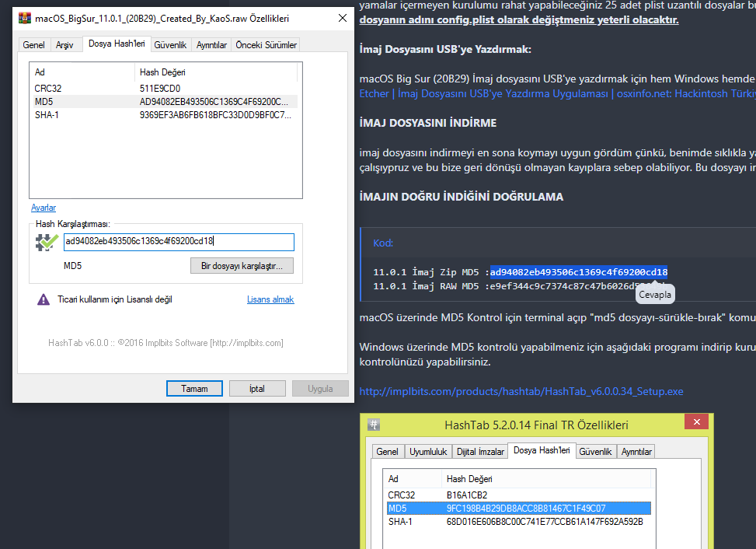The image size is (756, 549).
Task: Click the underlined config.plist instruction text
Action: tap(519, 19)
